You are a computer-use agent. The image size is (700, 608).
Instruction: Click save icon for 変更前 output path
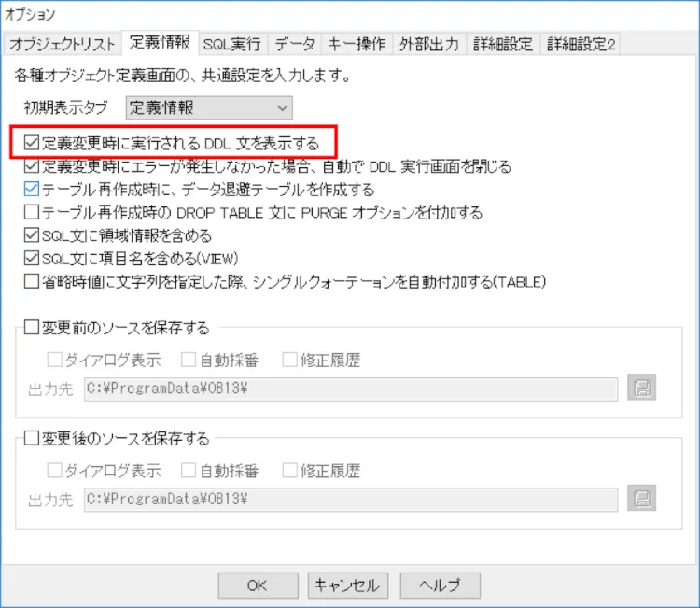coord(641,388)
